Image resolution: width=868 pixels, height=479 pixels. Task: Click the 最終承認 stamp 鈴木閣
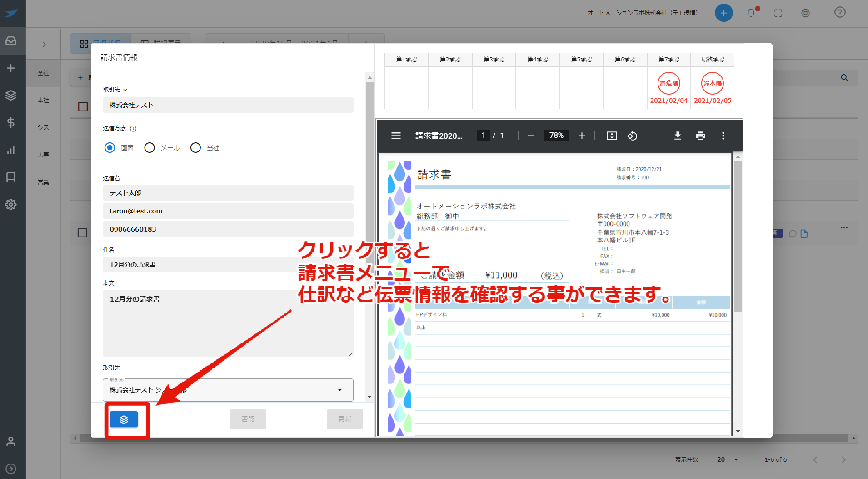coord(713,83)
